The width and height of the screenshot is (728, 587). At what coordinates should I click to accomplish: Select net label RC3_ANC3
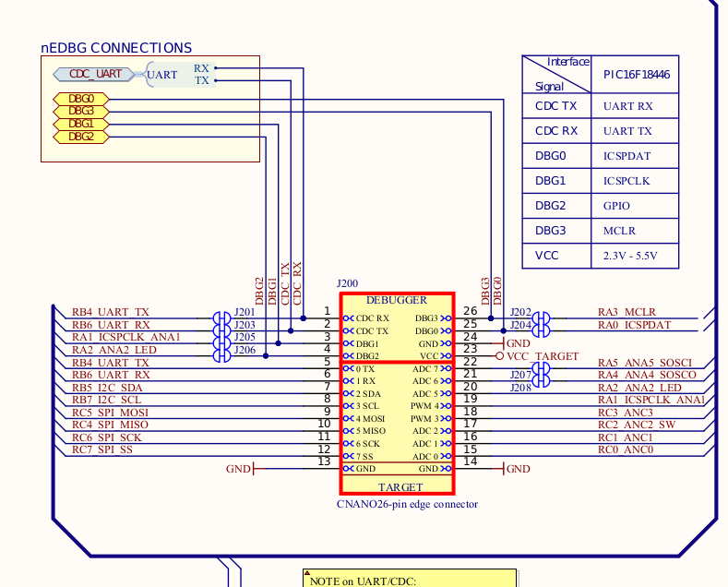click(x=626, y=413)
